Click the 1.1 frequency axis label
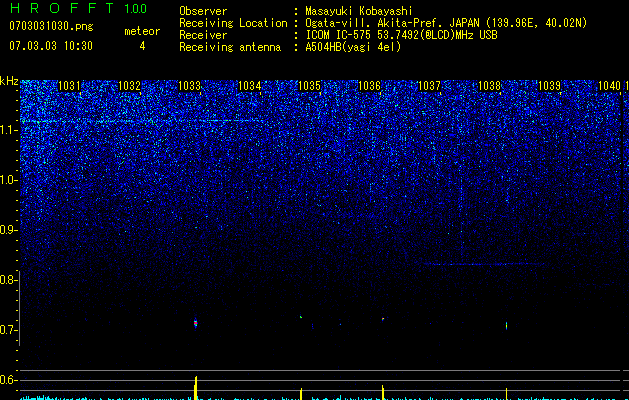 [x=8, y=130]
